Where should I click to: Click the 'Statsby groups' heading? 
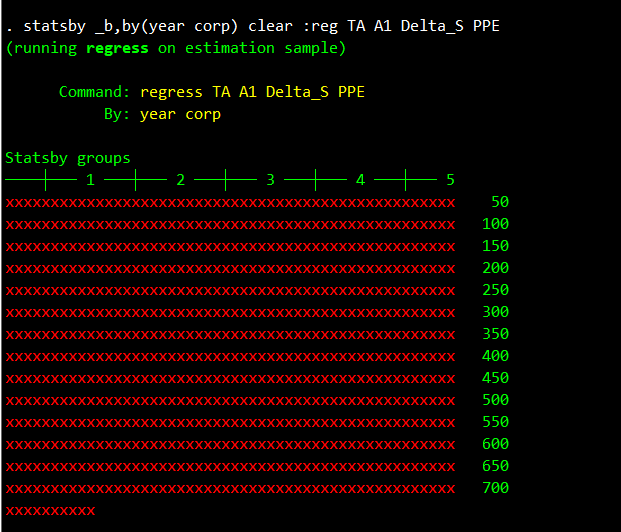68,158
